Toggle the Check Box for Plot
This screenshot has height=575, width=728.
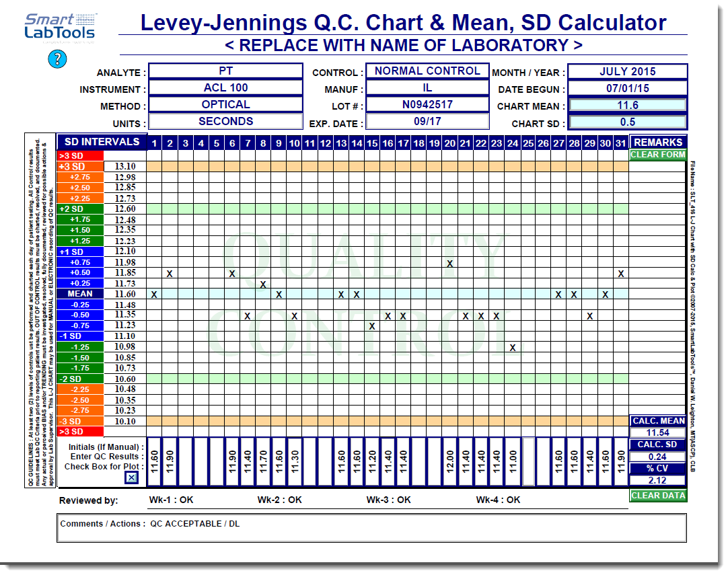point(132,477)
